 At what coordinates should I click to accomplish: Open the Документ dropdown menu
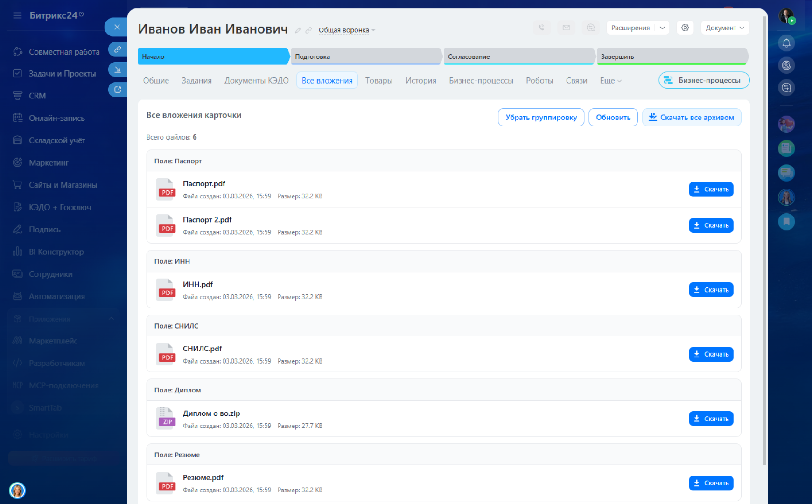725,28
